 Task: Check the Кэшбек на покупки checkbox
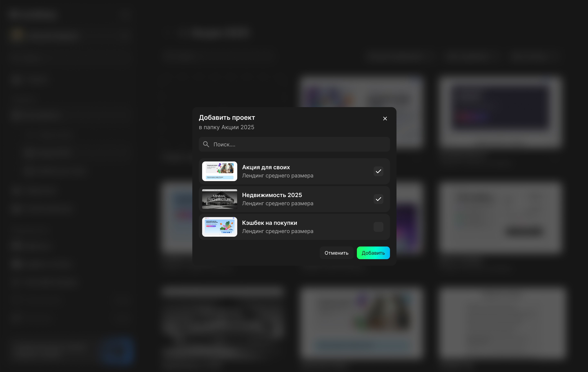378,227
